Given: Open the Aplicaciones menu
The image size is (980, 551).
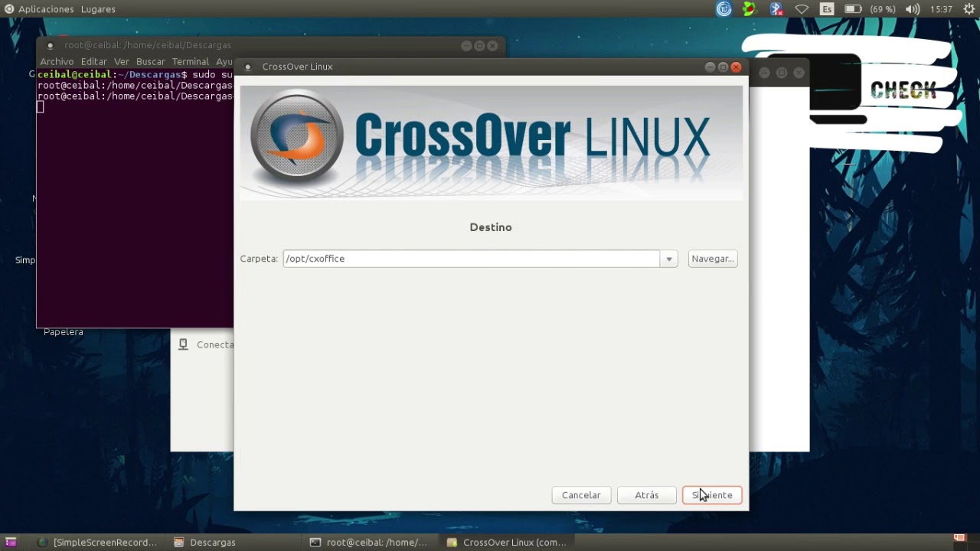Looking at the screenshot, I should 46,9.
